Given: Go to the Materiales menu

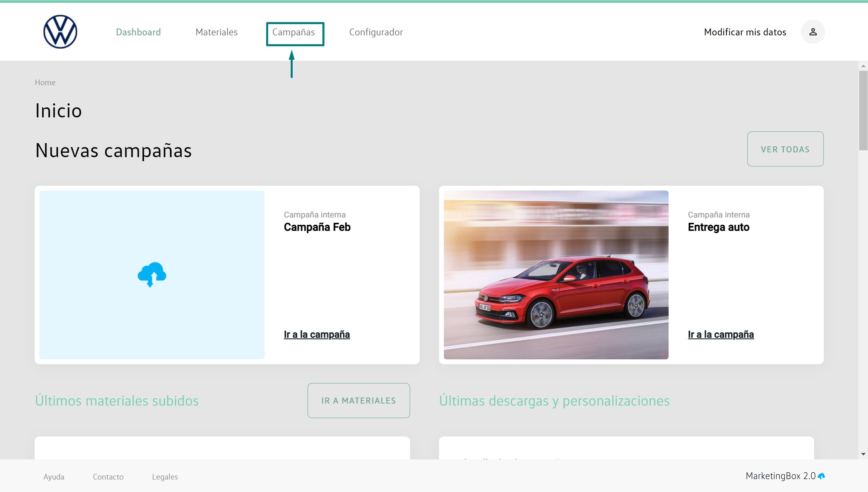Looking at the screenshot, I should 216,32.
